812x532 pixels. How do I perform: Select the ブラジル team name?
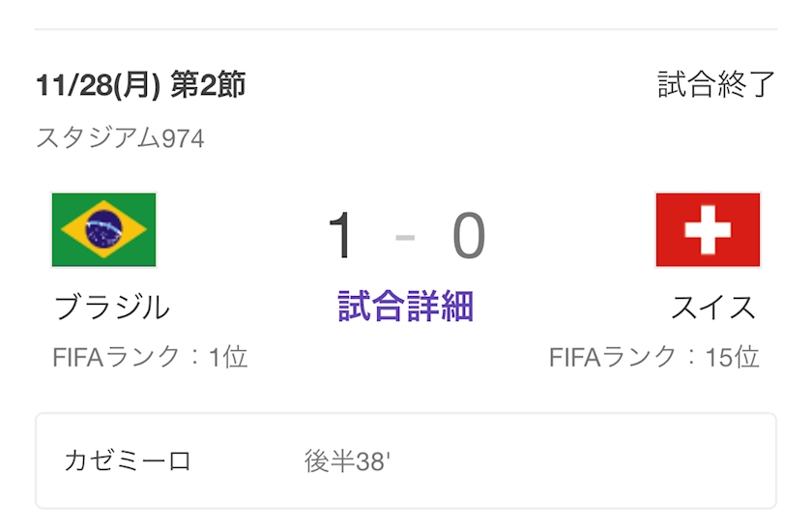pyautogui.click(x=112, y=307)
